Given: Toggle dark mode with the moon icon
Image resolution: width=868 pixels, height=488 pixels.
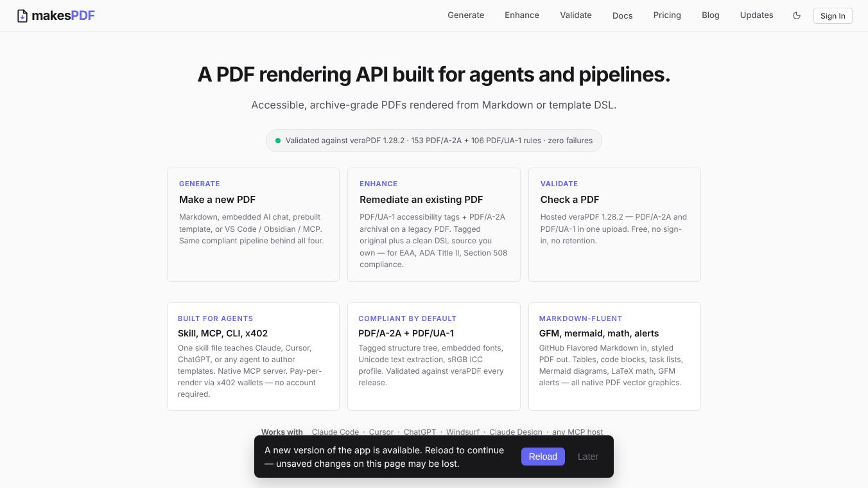Looking at the screenshot, I should (797, 15).
